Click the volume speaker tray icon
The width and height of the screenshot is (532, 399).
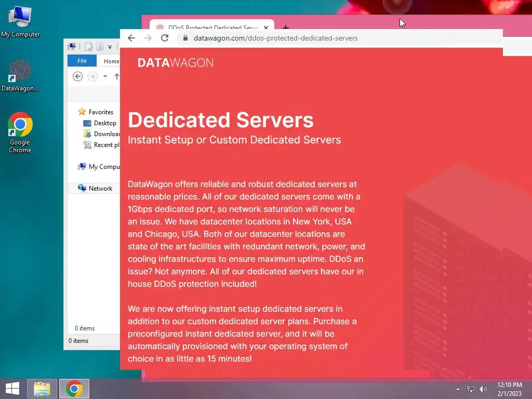483,389
